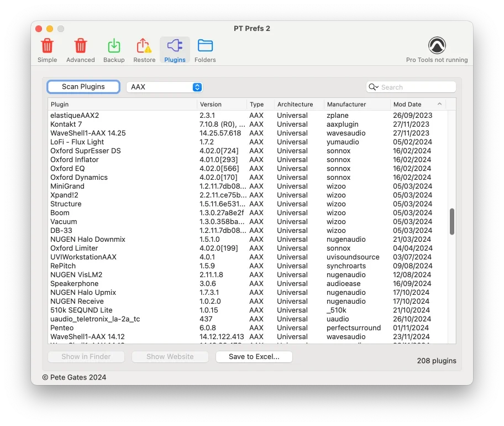Image resolution: width=504 pixels, height=426 pixels.
Task: Select the NUGEN Halo Upmix row
Action: tap(248, 292)
